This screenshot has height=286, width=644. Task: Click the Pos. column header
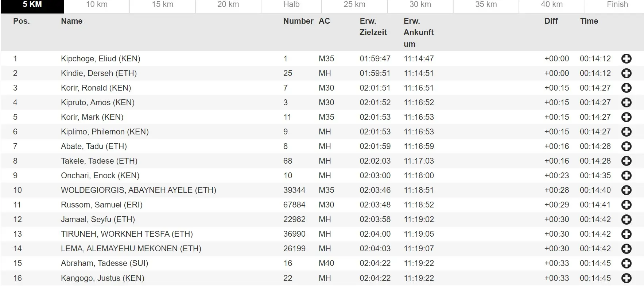tap(22, 21)
